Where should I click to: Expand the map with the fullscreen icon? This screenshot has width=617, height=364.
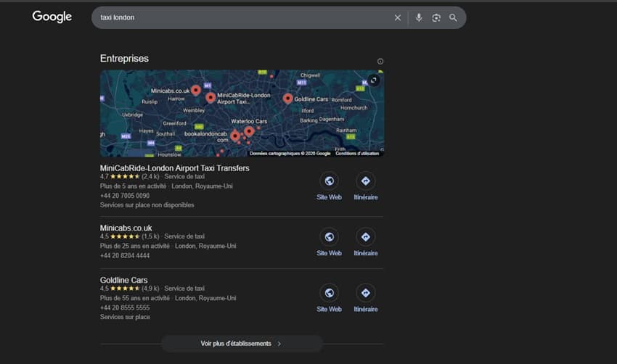pos(374,80)
